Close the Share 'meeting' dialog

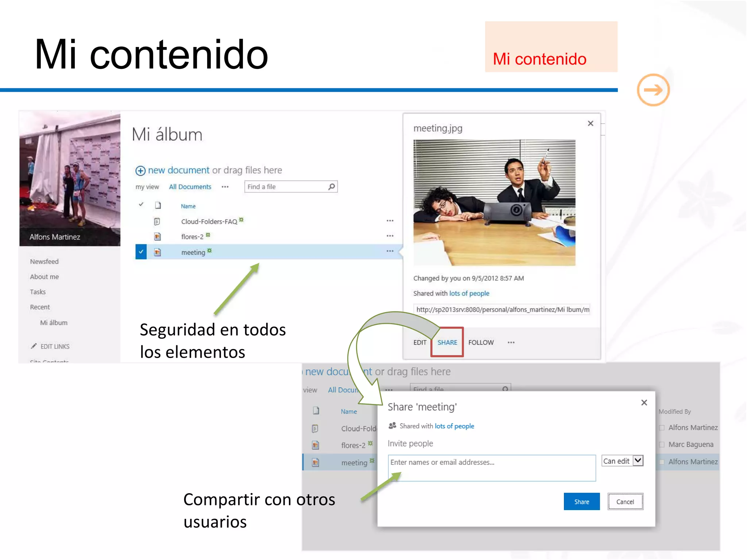point(644,402)
